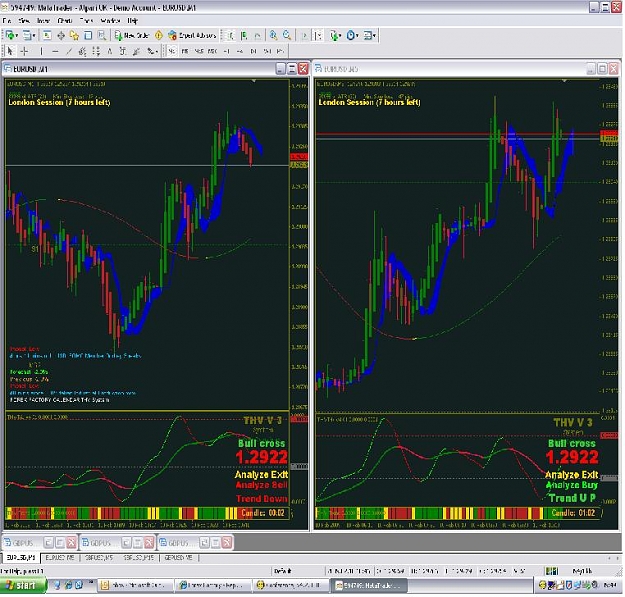Viewport: 625px width, 597px height.
Task: Click the Windows Start button
Action: pyautogui.click(x=23, y=585)
